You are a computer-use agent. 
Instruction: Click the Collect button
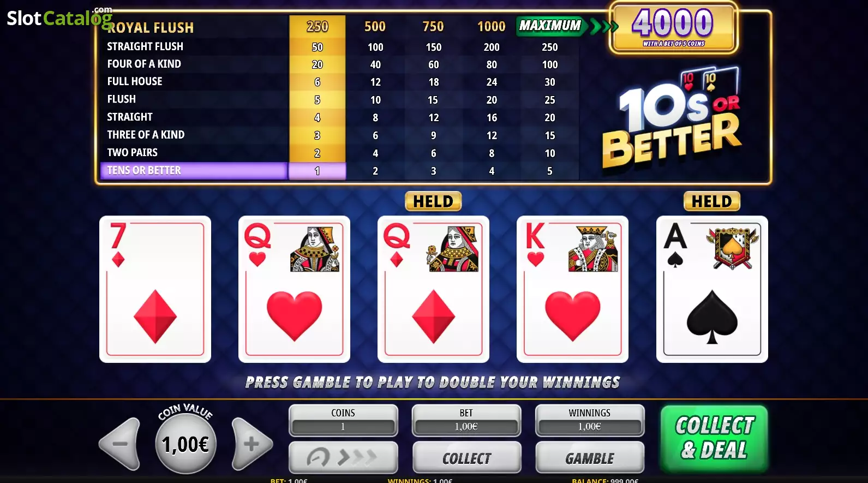click(467, 457)
